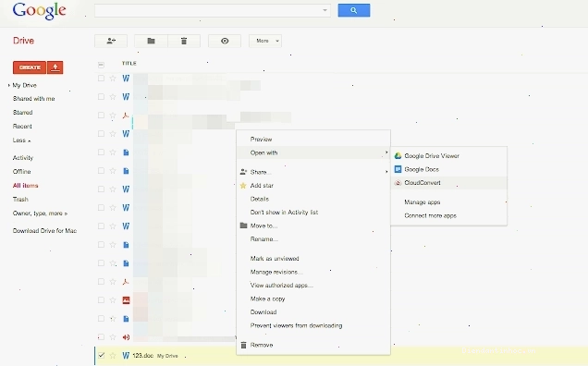Open Recent in sidebar
This screenshot has height=366, width=588.
coord(22,127)
